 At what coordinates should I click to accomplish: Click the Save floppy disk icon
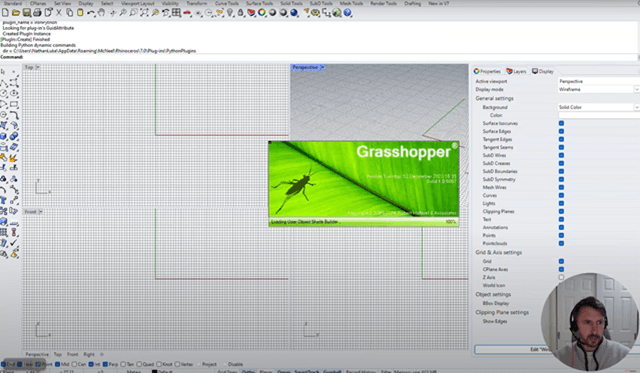tap(27, 13)
